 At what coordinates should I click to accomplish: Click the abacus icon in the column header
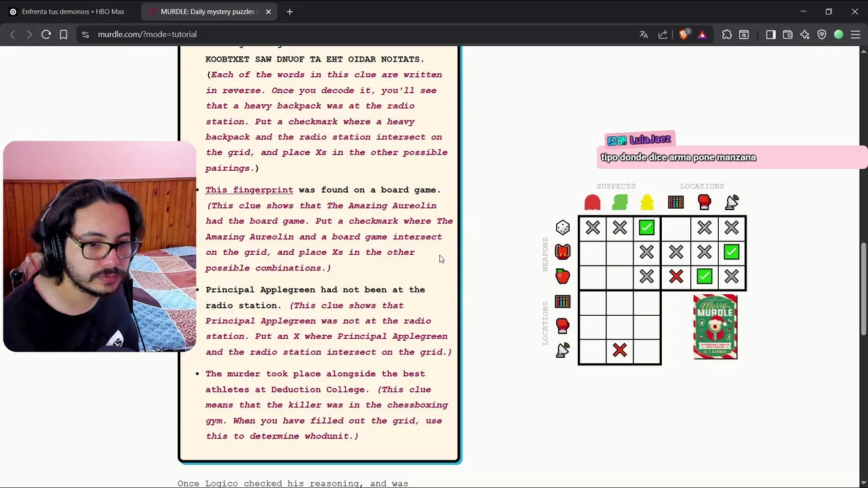point(676,202)
